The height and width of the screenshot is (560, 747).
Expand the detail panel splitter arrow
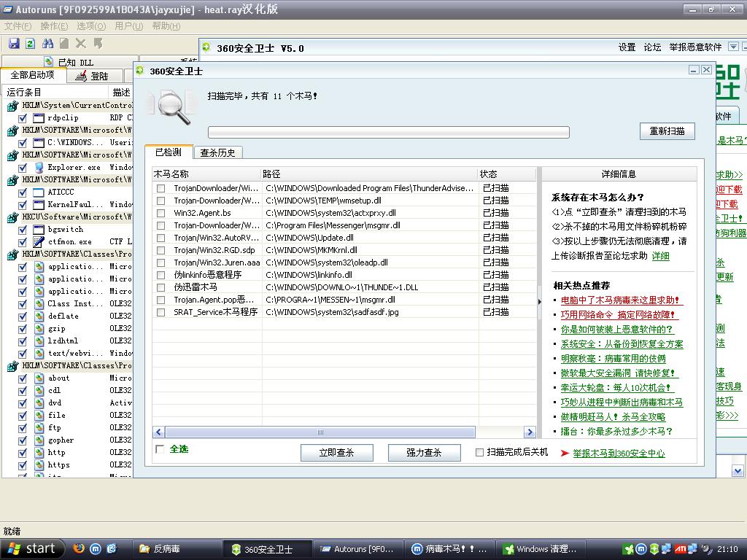coord(539,301)
